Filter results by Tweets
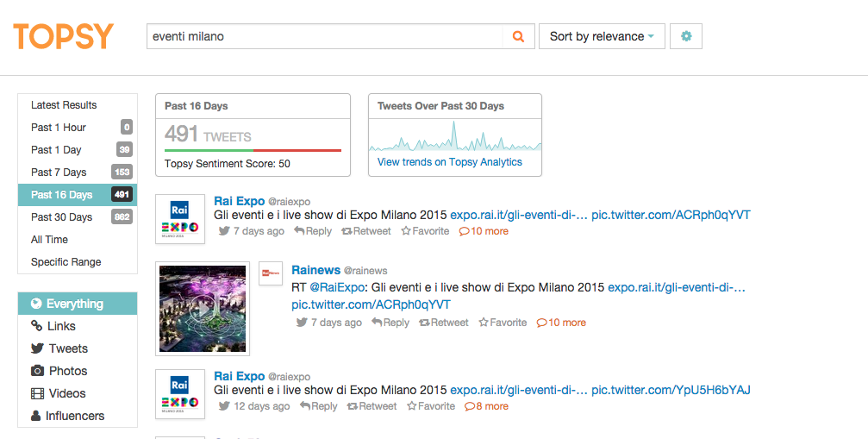This screenshot has height=439, width=868. (78, 348)
